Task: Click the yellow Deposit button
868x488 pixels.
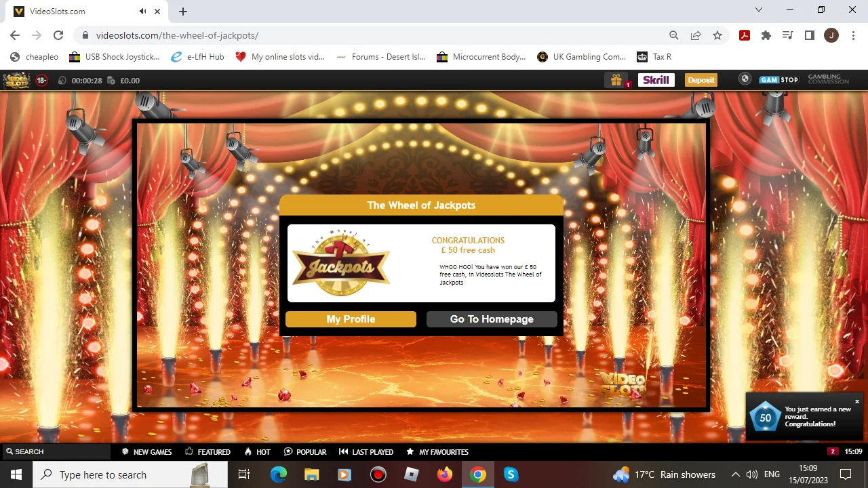Action: tap(701, 80)
